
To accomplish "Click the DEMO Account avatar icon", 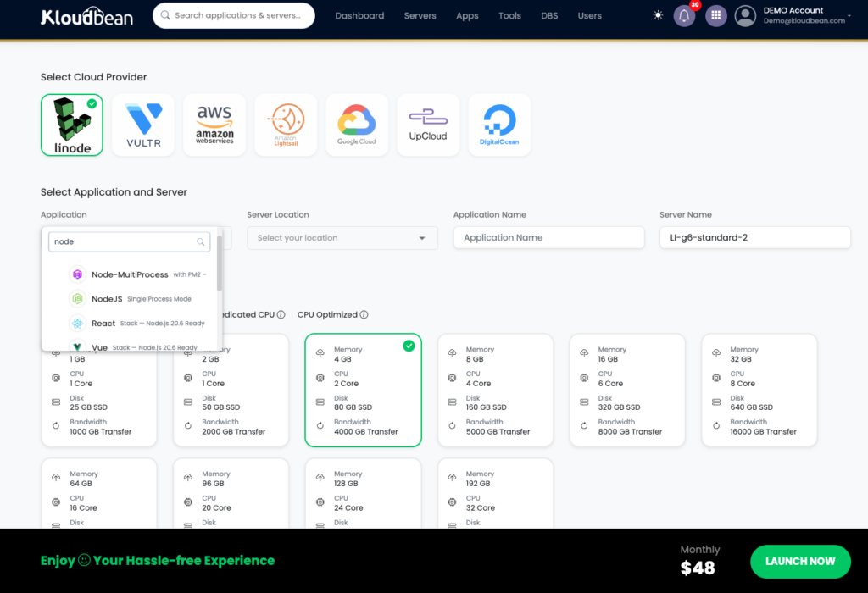I will tap(745, 15).
